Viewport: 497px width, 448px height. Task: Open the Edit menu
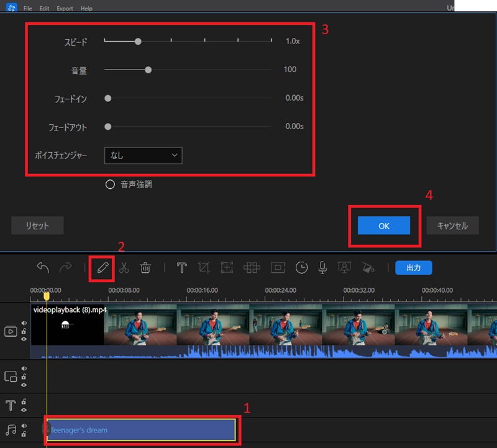(x=44, y=9)
